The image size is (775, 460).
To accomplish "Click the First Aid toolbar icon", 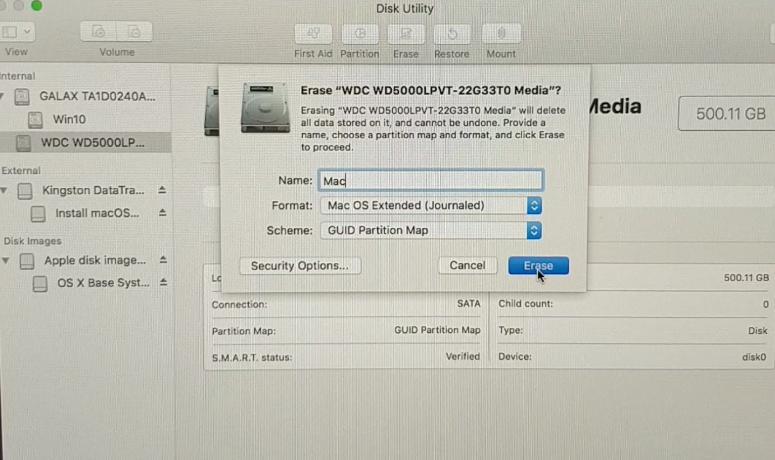I will tap(313, 34).
